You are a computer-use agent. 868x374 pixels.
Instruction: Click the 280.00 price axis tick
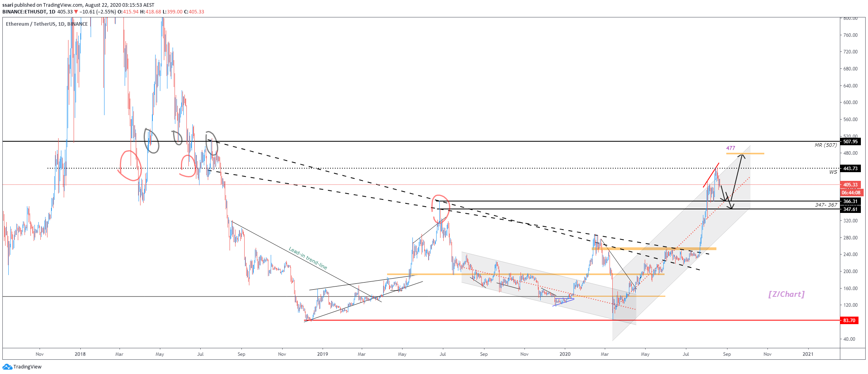click(x=851, y=238)
